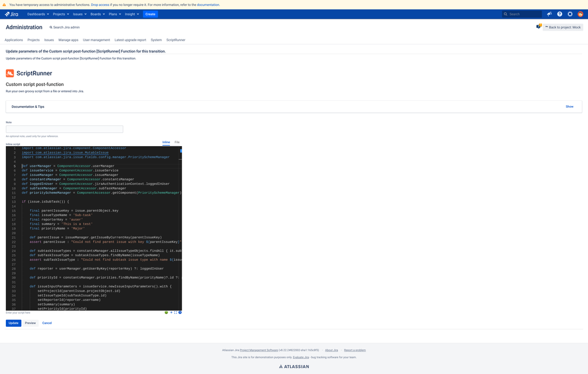Focus the Note input field
The width and height of the screenshot is (588, 374).
pyautogui.click(x=65, y=129)
